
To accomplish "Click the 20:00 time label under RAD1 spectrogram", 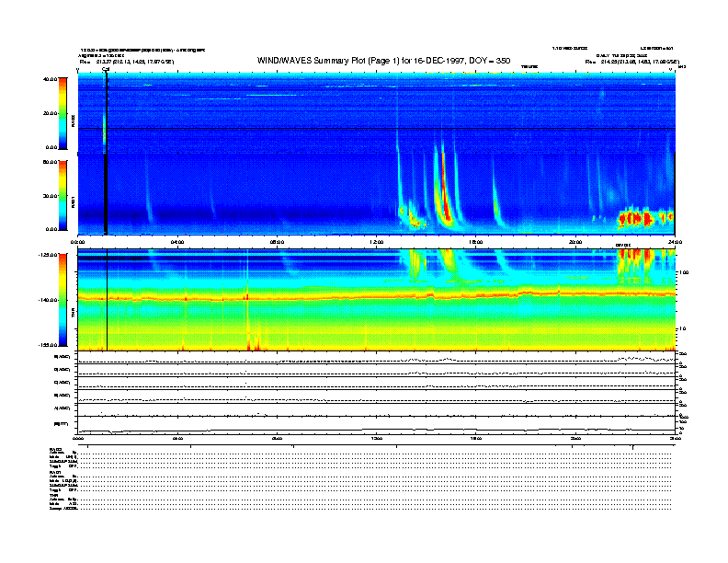I will pos(575,242).
